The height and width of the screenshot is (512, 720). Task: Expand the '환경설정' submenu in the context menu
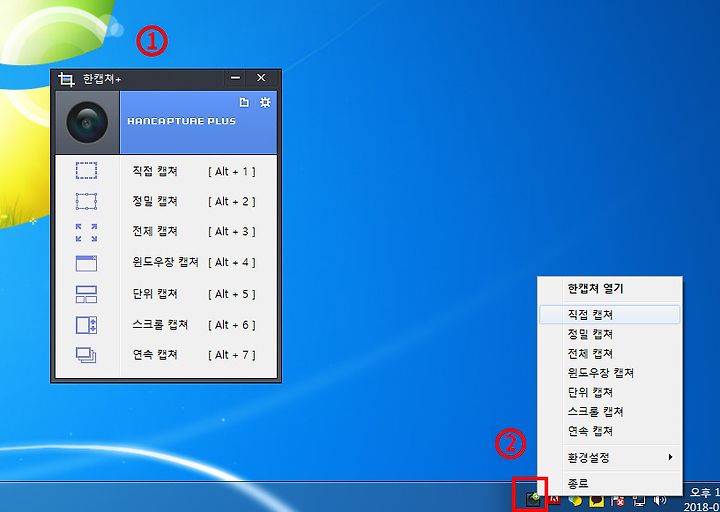click(610, 457)
